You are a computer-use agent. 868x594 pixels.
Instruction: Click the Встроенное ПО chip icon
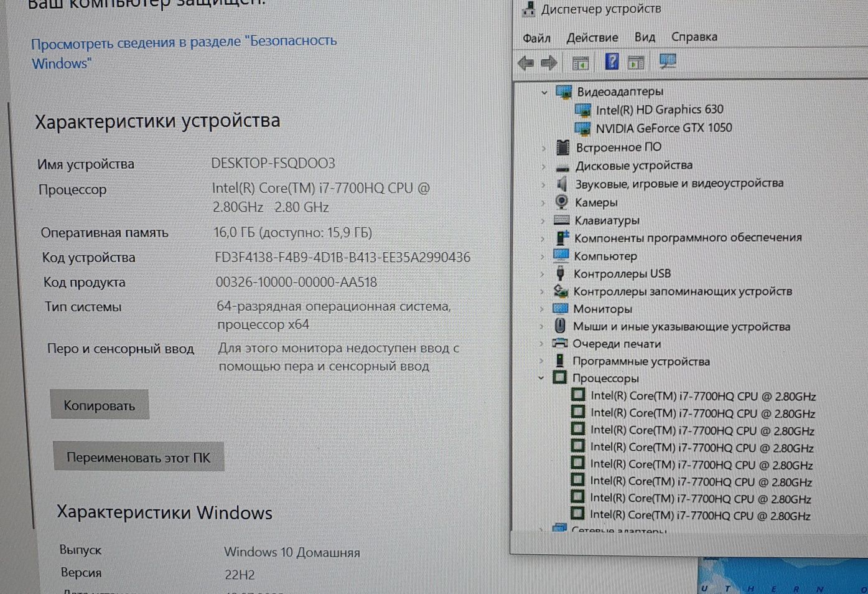coord(562,148)
